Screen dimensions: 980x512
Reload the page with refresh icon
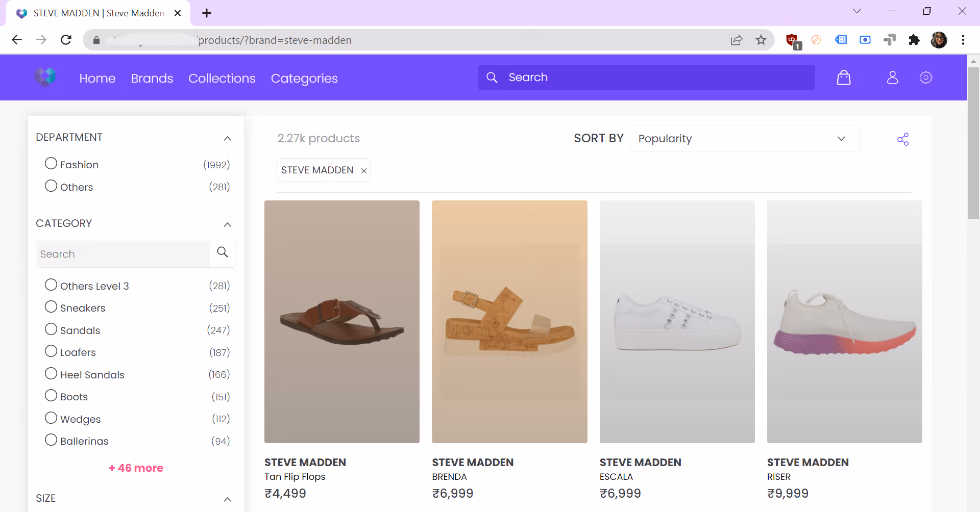pos(66,40)
